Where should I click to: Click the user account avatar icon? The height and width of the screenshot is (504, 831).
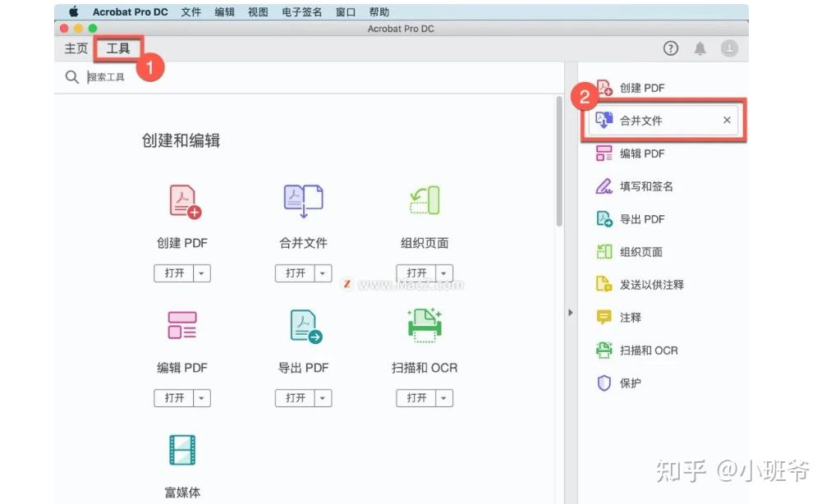pos(730,48)
